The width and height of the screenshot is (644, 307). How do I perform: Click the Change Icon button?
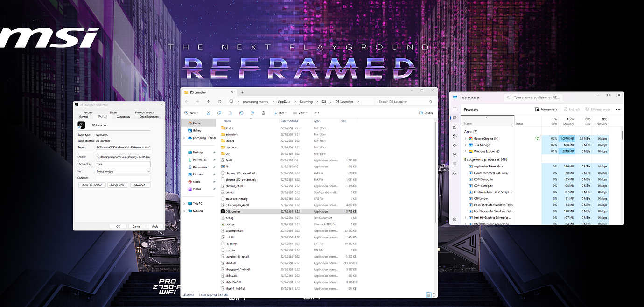(x=118, y=185)
